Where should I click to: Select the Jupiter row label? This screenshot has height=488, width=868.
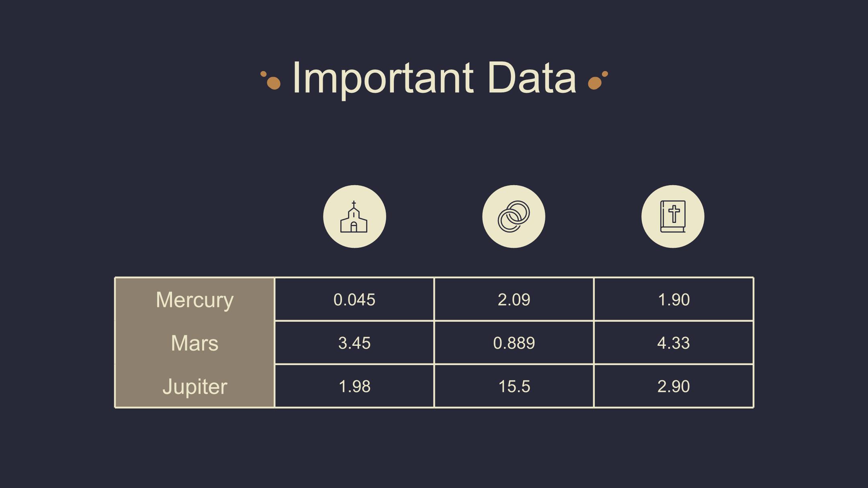(x=194, y=386)
